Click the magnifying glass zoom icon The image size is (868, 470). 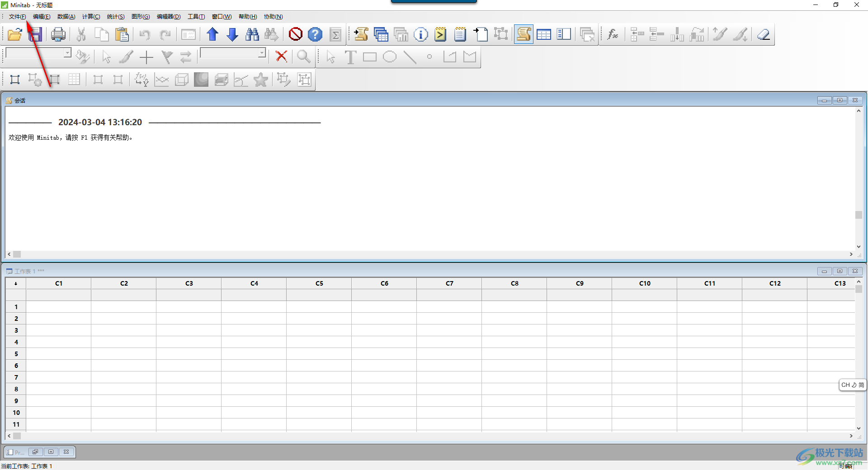304,56
